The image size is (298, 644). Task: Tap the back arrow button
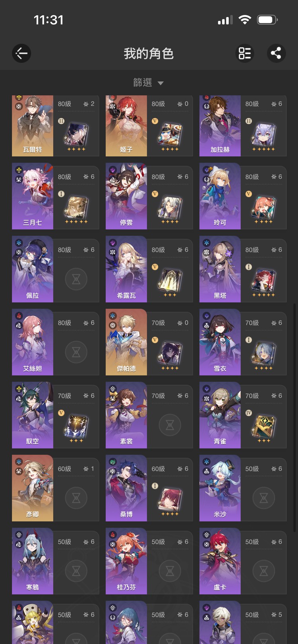(x=21, y=53)
